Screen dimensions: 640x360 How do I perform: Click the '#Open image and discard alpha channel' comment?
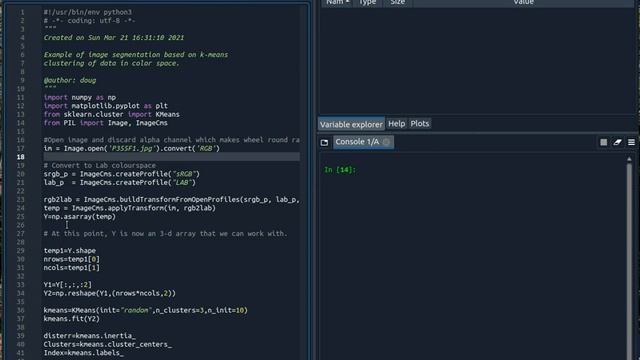[x=171, y=140]
